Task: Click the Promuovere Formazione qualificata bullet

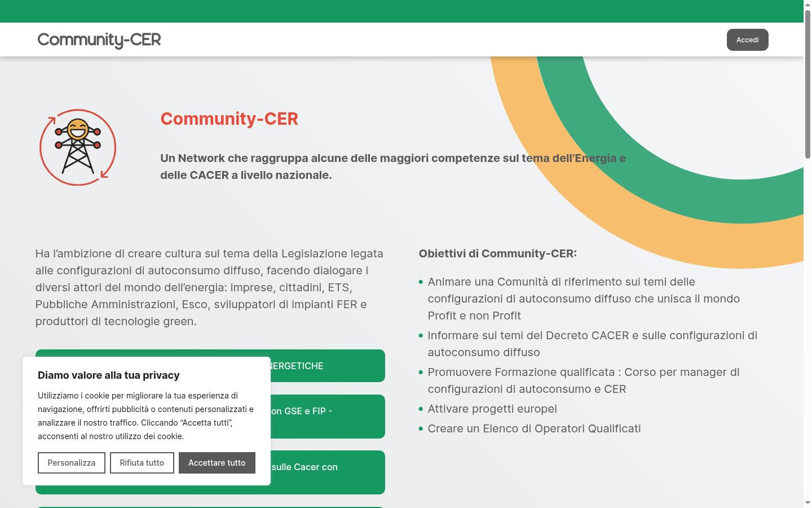Action: coord(584,380)
